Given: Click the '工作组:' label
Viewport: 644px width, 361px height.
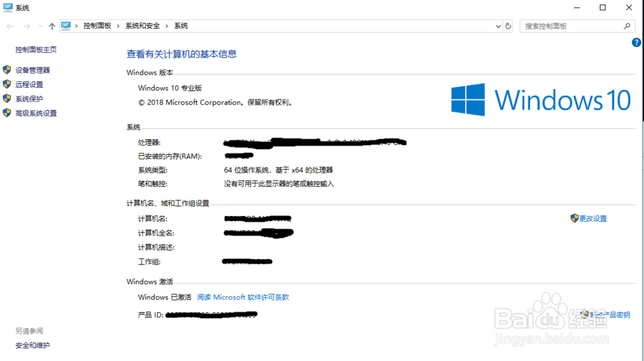Looking at the screenshot, I should click(x=149, y=262).
